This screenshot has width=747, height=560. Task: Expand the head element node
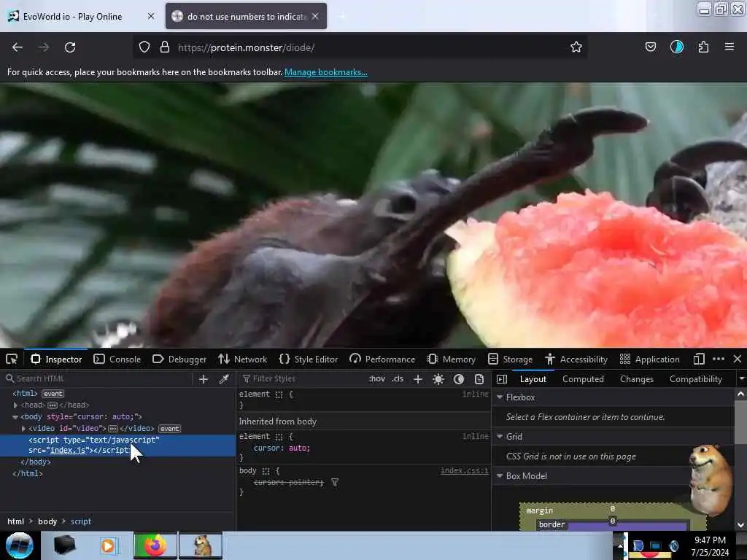[x=15, y=405]
